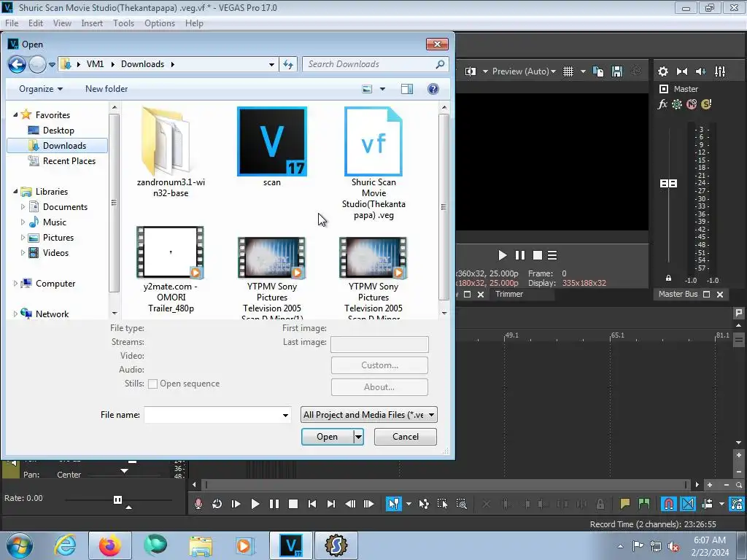
Task: Toggle Lock Envelopes to Events icon
Action: coord(737,504)
